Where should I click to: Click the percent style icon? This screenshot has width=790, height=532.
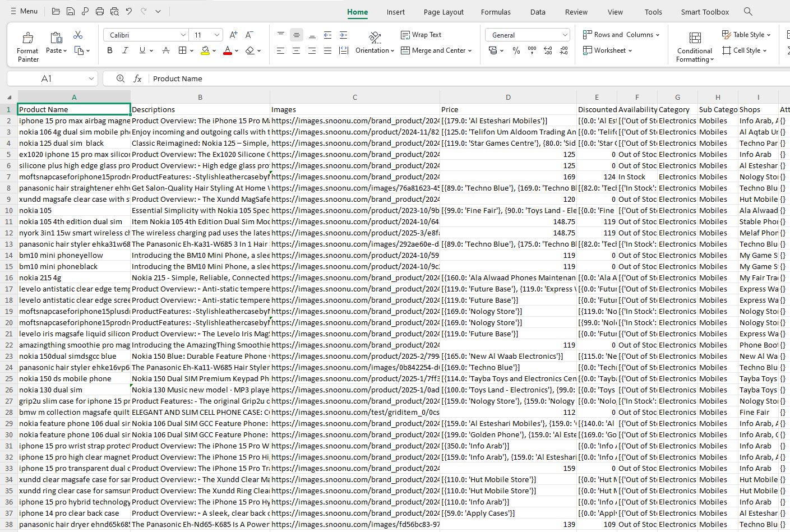tap(516, 50)
